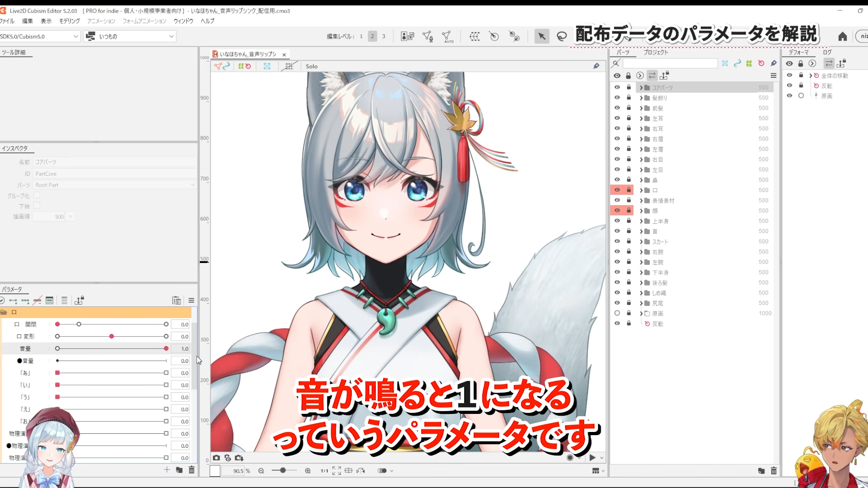Unlock the 前髪 parts group lock icon

(x=629, y=108)
